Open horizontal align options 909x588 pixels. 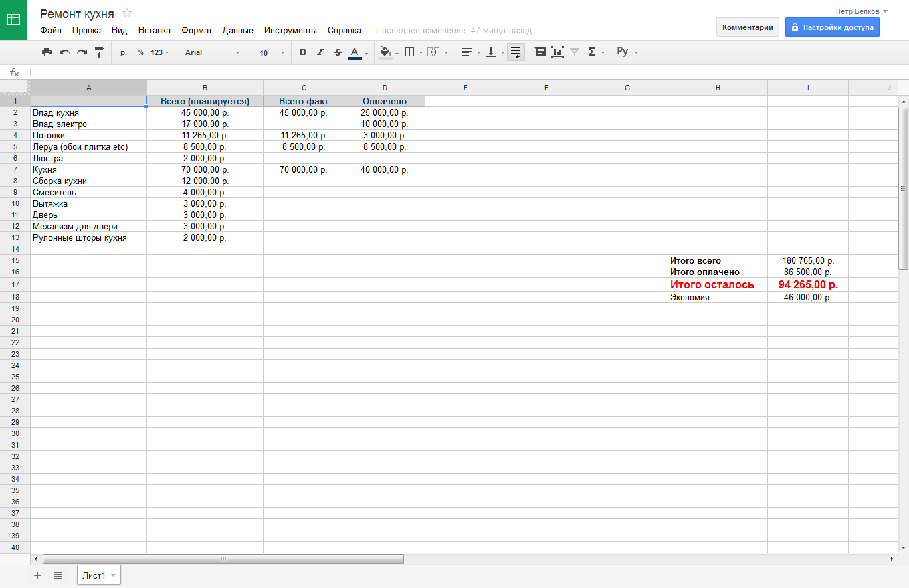pos(470,52)
